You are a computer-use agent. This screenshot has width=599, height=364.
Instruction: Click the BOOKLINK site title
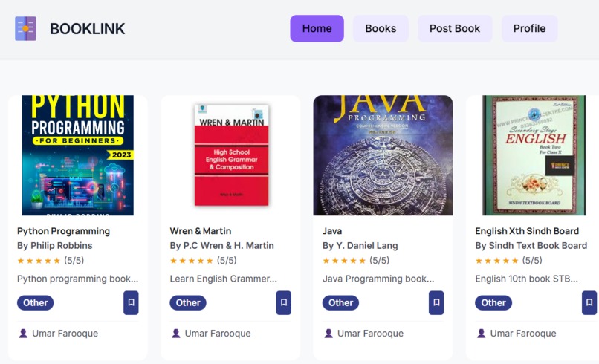tap(88, 29)
